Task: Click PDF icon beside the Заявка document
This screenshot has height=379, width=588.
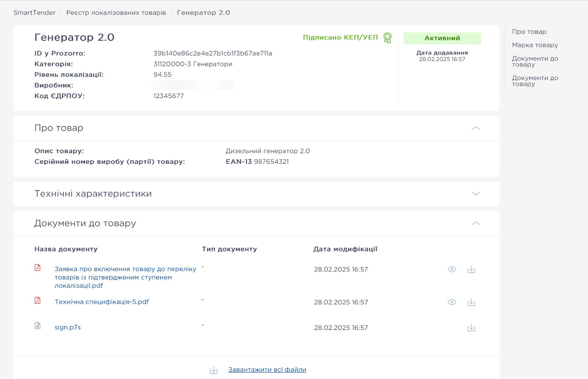Action: coord(37,268)
